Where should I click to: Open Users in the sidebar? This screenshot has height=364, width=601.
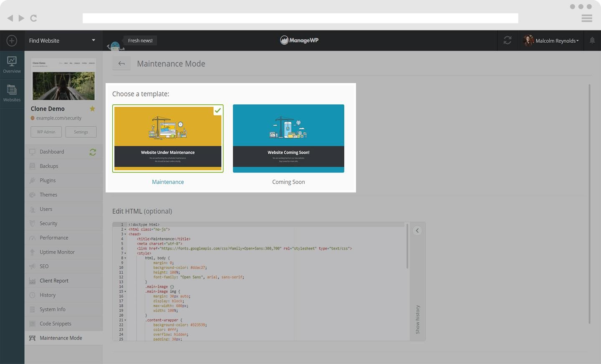coord(63,209)
